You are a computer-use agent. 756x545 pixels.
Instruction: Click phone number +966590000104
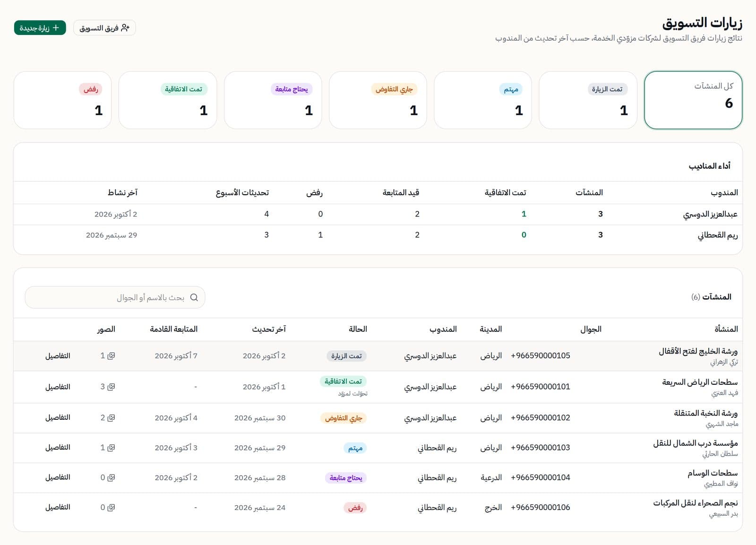click(x=541, y=477)
